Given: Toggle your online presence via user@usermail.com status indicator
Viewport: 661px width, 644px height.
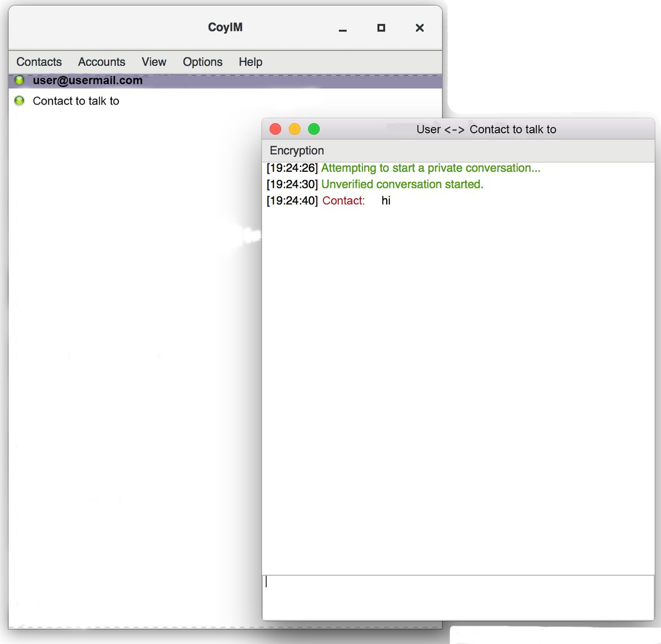Looking at the screenshot, I should (x=20, y=80).
